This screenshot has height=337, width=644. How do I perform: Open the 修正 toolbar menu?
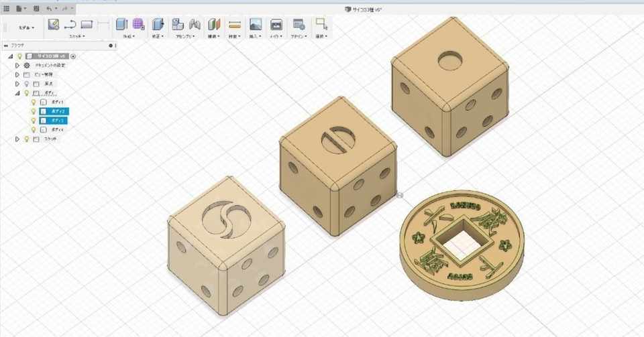pyautogui.click(x=158, y=36)
